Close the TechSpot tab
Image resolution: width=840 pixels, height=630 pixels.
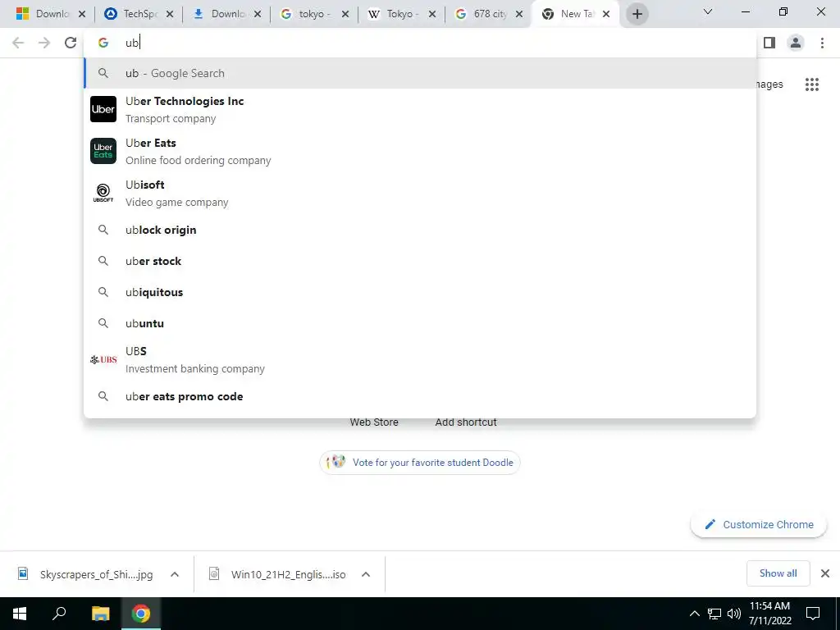click(169, 14)
